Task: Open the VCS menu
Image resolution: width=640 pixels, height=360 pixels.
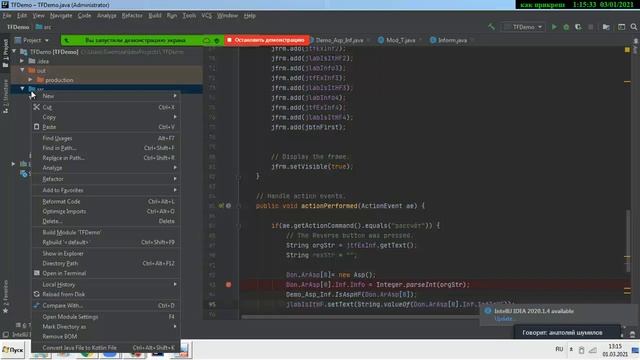Action: (207, 16)
